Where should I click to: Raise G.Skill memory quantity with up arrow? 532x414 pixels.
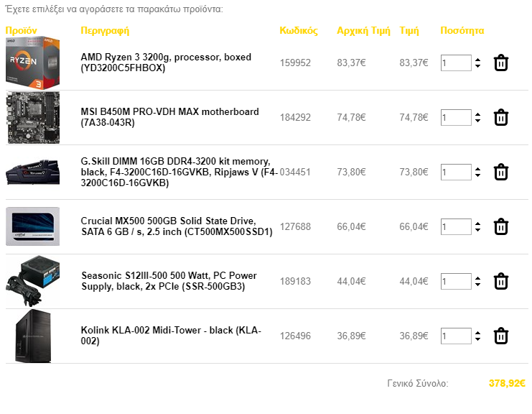(477, 169)
